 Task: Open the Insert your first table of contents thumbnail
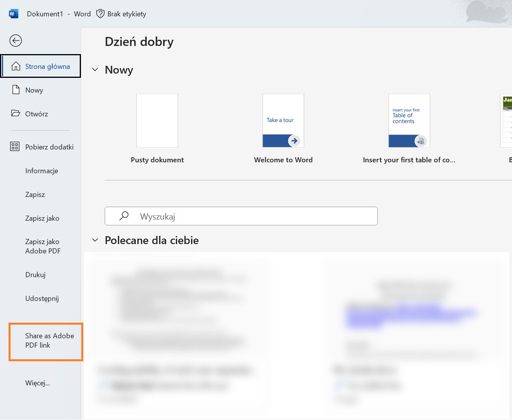coord(409,121)
